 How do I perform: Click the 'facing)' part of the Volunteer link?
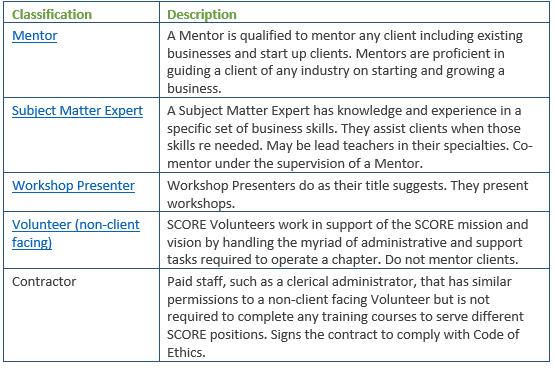tap(32, 243)
